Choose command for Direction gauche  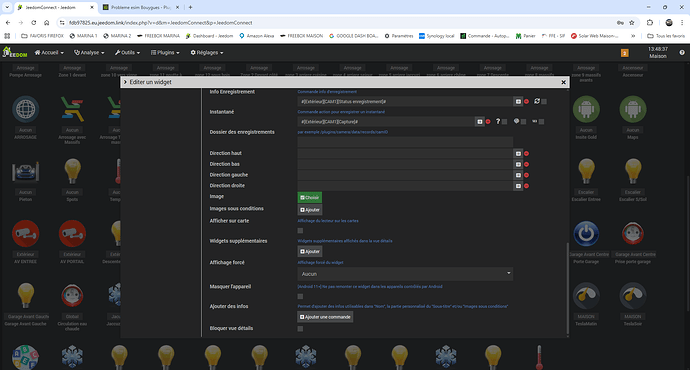tap(518, 175)
